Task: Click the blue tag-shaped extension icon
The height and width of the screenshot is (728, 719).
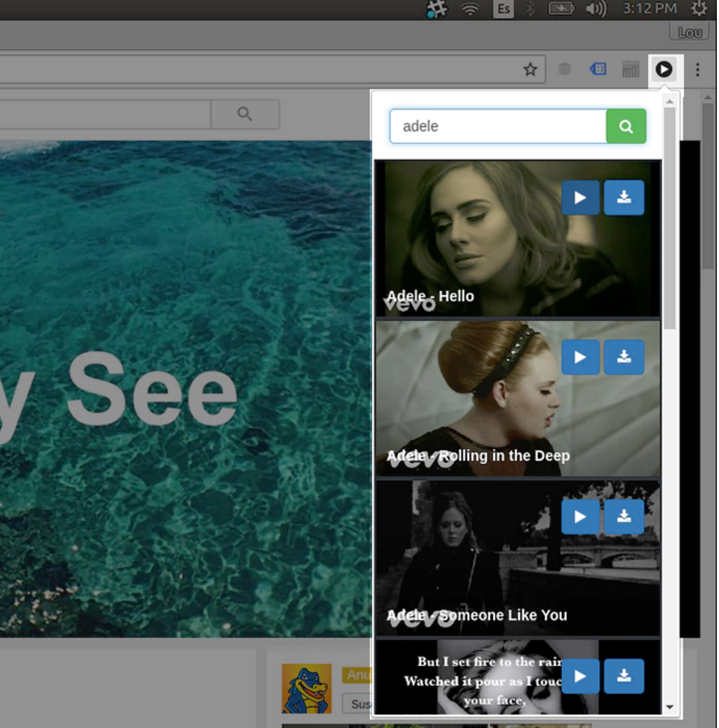Action: (x=597, y=69)
